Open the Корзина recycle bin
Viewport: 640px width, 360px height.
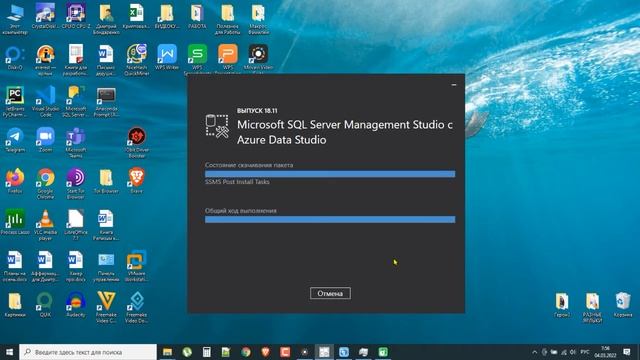coord(623,305)
